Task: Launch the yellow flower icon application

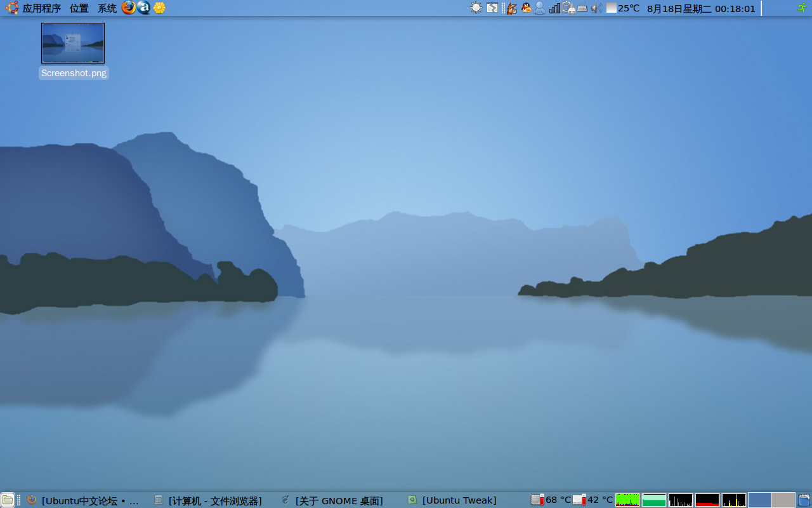Action: (159, 8)
